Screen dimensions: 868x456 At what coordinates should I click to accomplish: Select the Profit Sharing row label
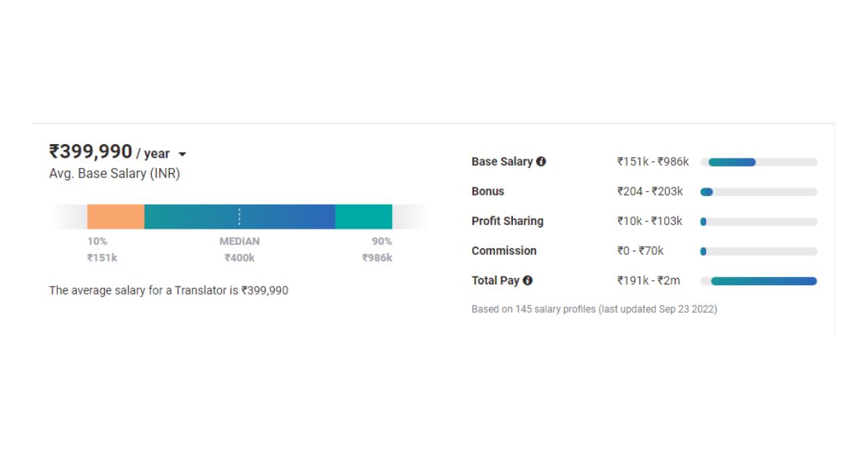507,221
